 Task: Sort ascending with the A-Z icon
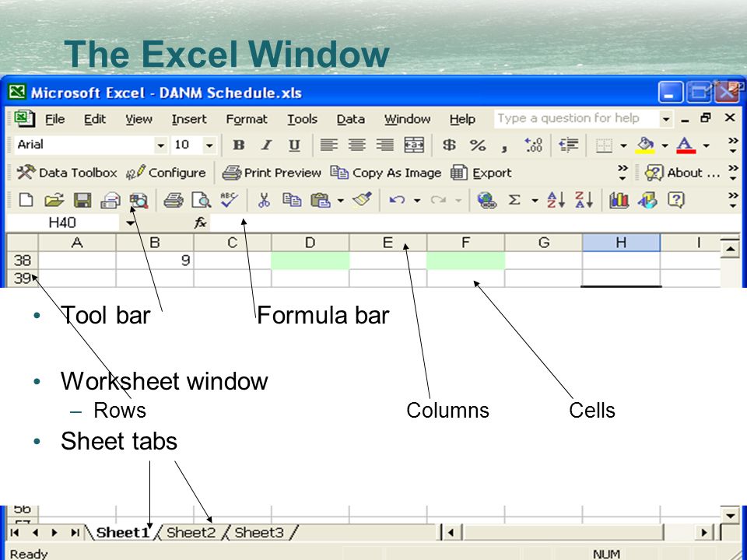(x=556, y=200)
